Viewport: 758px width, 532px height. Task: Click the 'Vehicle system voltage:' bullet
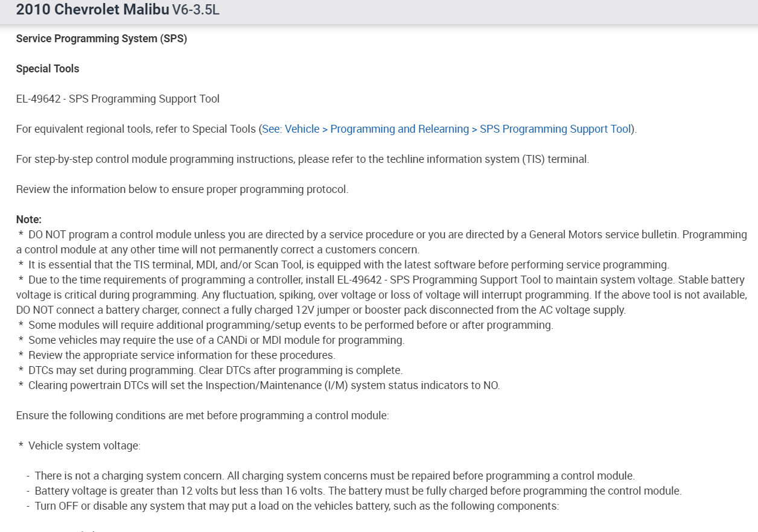(x=84, y=446)
